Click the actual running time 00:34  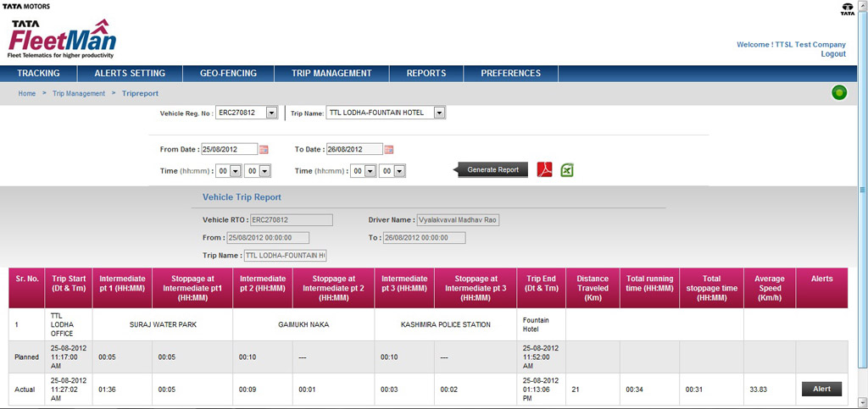634,390
